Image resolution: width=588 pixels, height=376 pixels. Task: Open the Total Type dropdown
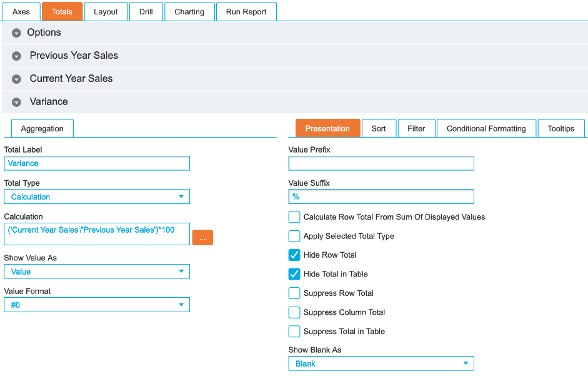pyautogui.click(x=97, y=196)
